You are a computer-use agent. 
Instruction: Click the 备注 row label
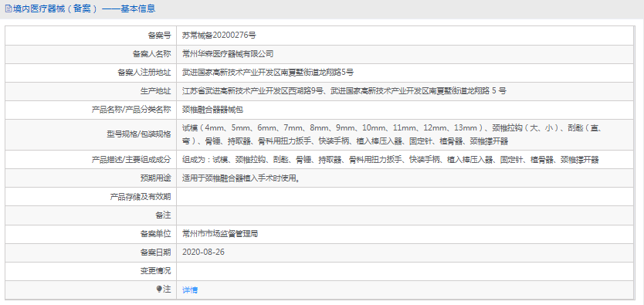click(x=163, y=215)
